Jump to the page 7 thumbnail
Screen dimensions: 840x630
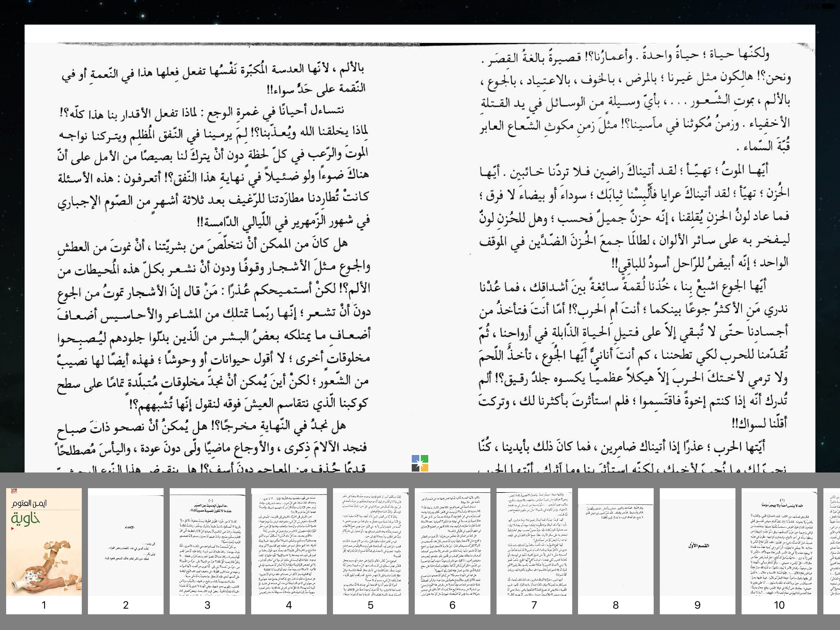coord(534,551)
